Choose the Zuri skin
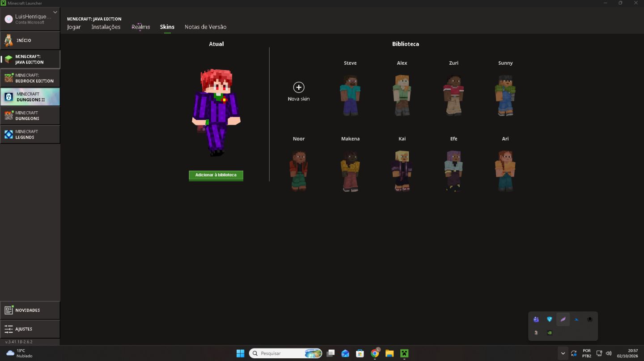The image size is (644, 361). [x=453, y=95]
